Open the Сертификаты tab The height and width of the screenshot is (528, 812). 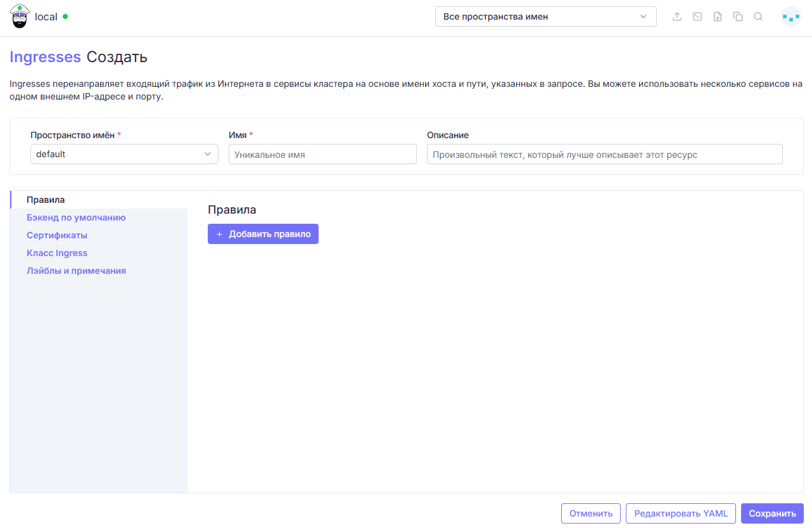[x=99, y=235]
